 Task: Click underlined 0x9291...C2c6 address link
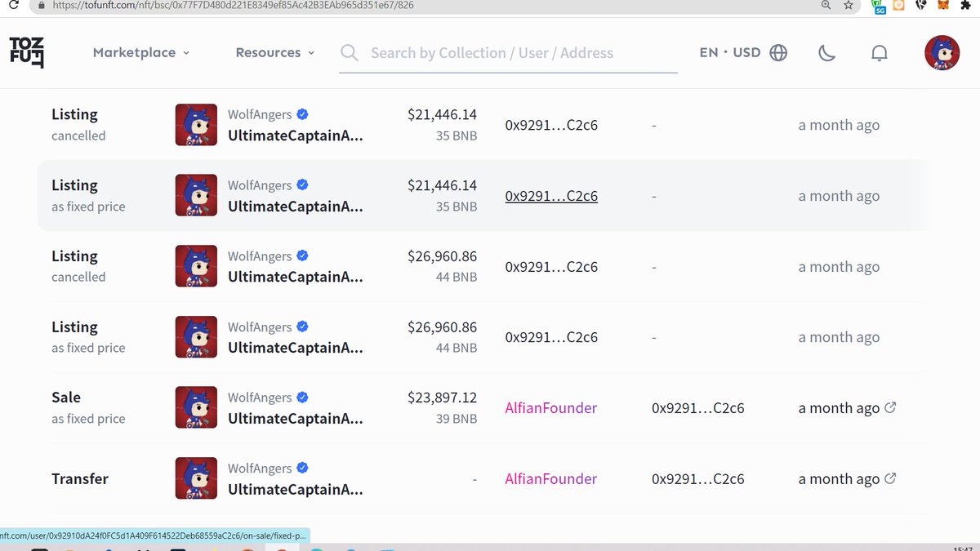[551, 196]
